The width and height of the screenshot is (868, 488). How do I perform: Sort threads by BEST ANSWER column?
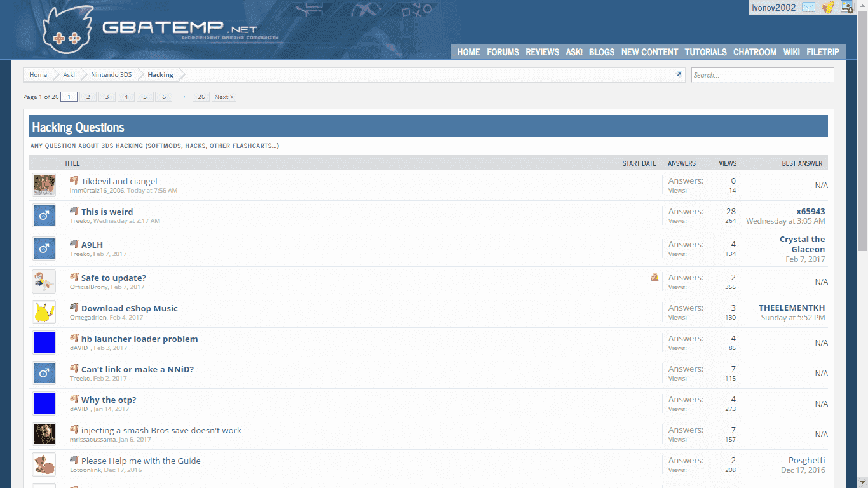802,163
